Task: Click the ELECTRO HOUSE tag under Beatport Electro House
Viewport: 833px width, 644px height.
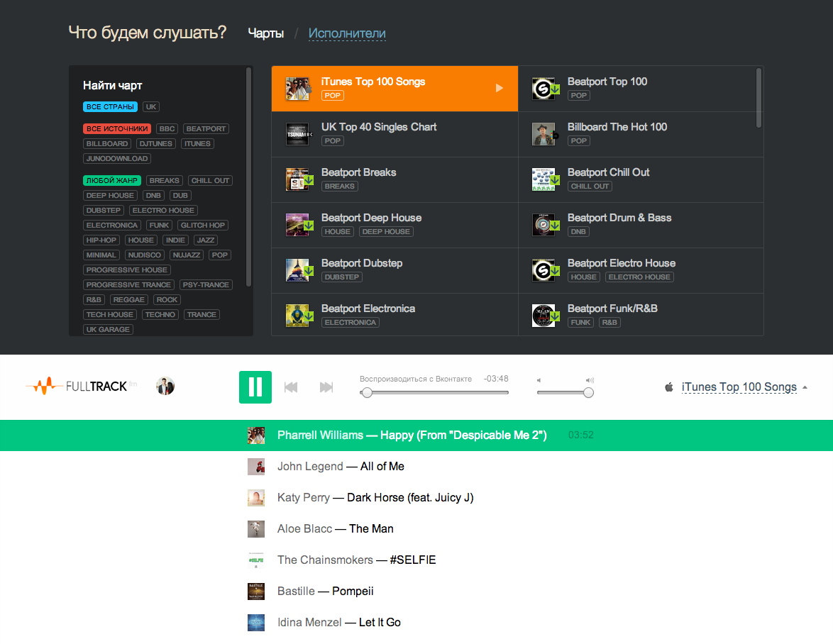Action: click(639, 277)
